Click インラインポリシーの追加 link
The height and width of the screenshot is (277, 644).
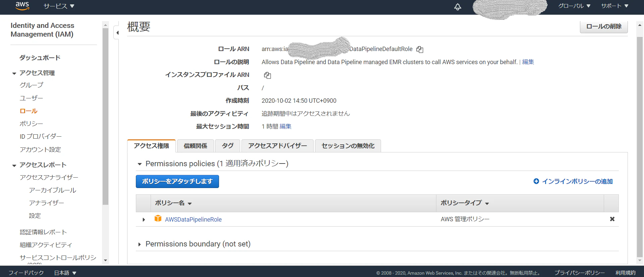577,181
